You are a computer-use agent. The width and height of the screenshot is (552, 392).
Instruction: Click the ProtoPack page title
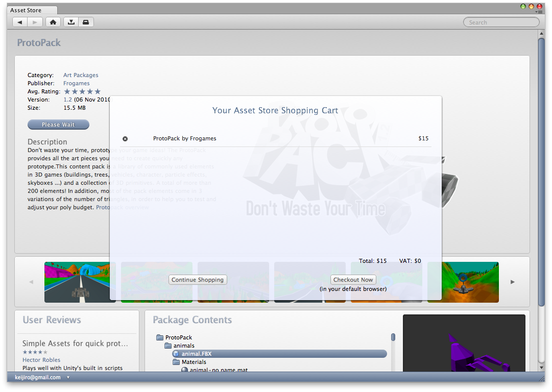point(39,42)
